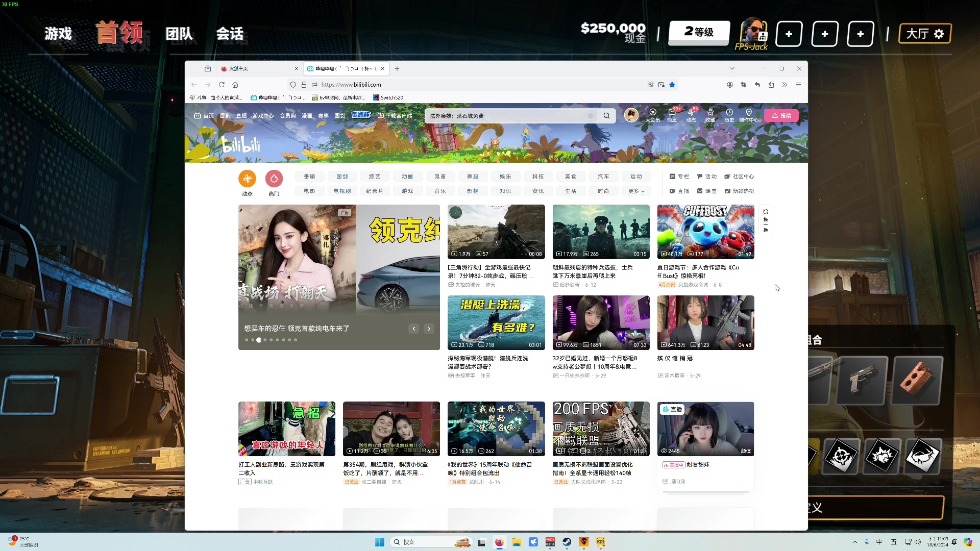Click the screenshot crop icon in the browser toolbar
The height and width of the screenshot is (551, 980).
(x=744, y=85)
